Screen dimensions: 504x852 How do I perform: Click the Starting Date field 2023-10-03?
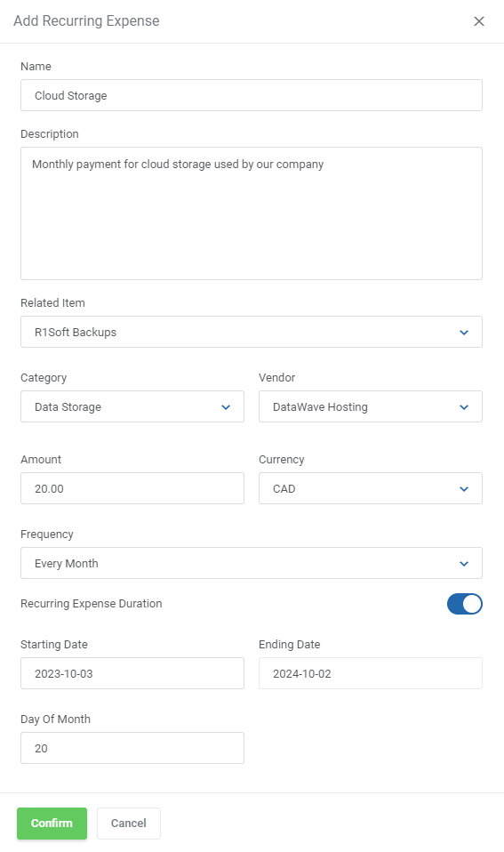pyautogui.click(x=132, y=673)
